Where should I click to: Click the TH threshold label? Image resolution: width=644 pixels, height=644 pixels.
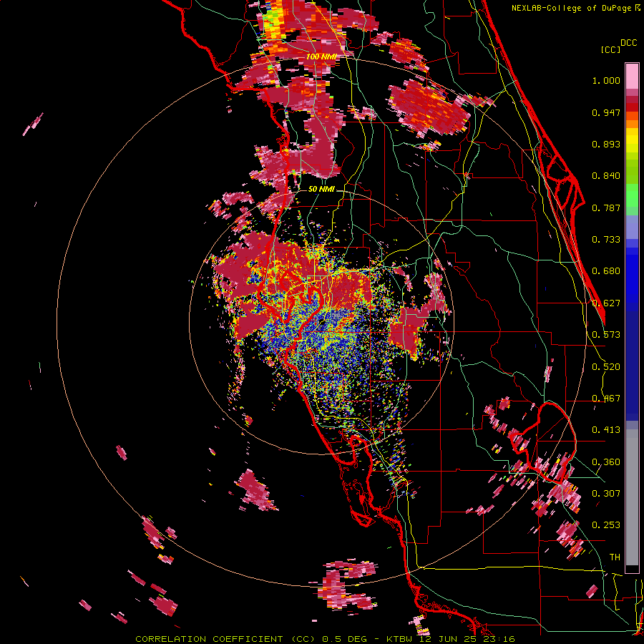click(x=615, y=557)
